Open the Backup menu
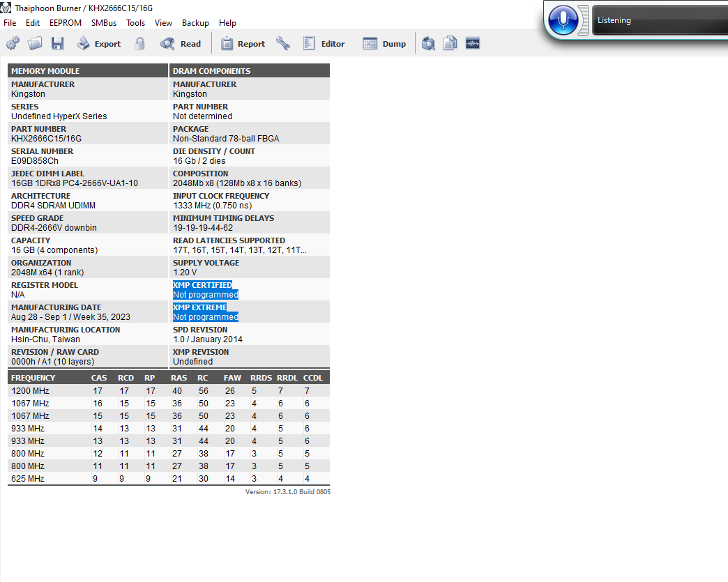 (x=195, y=23)
